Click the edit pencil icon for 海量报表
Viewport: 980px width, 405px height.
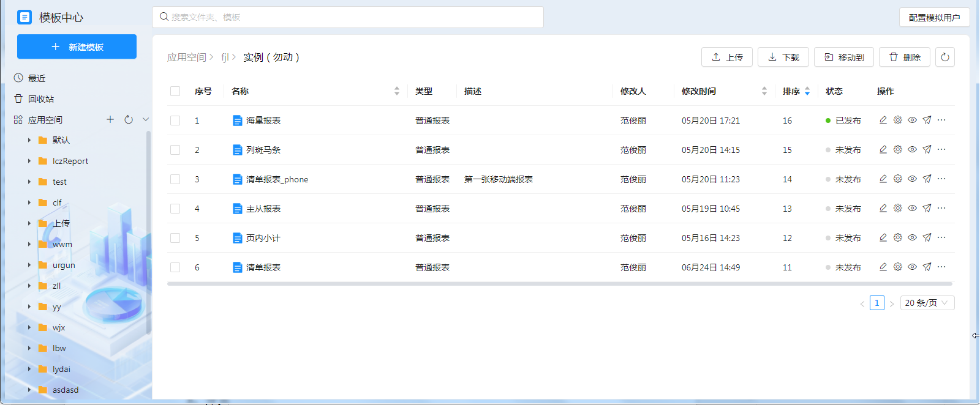point(883,121)
